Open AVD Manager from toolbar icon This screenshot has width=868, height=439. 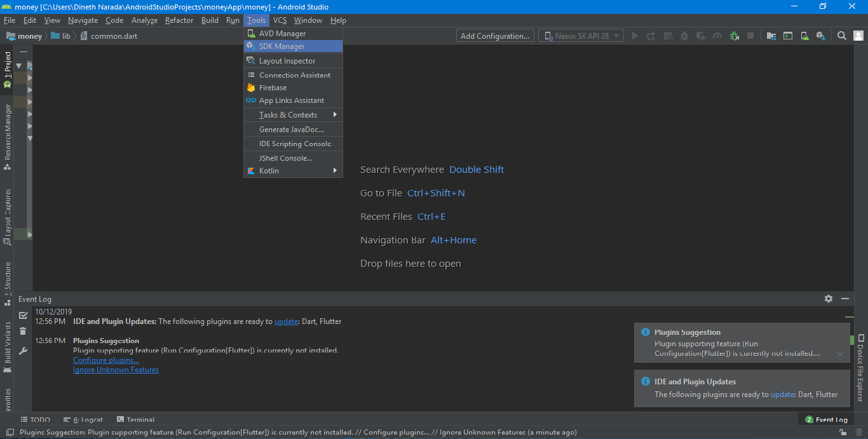tap(804, 36)
